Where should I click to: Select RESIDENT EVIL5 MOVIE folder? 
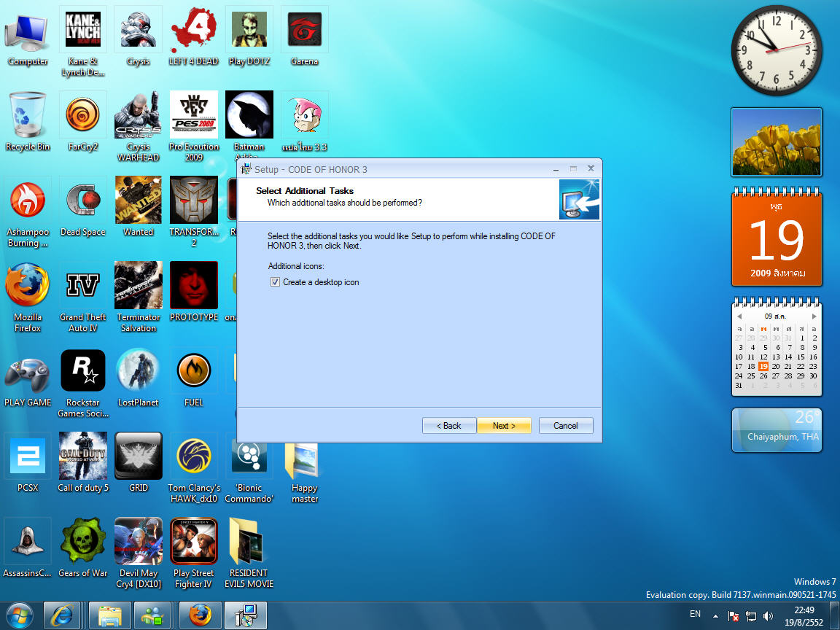[249, 554]
